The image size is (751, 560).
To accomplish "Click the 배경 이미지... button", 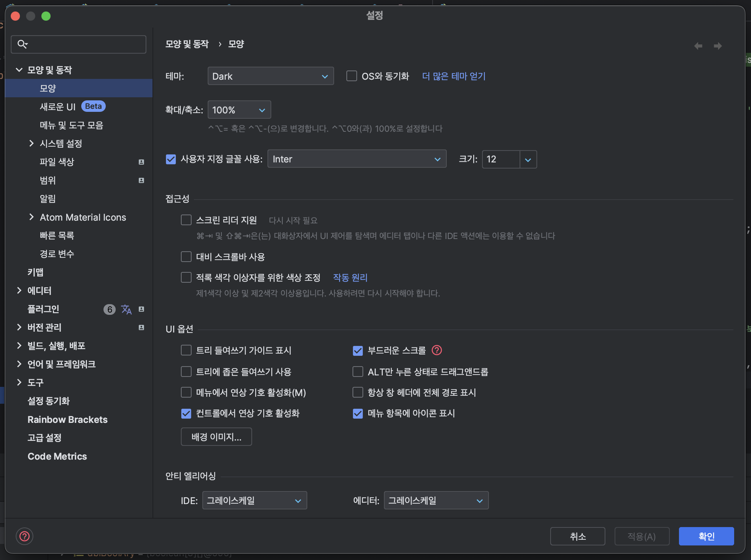I will pos(216,437).
